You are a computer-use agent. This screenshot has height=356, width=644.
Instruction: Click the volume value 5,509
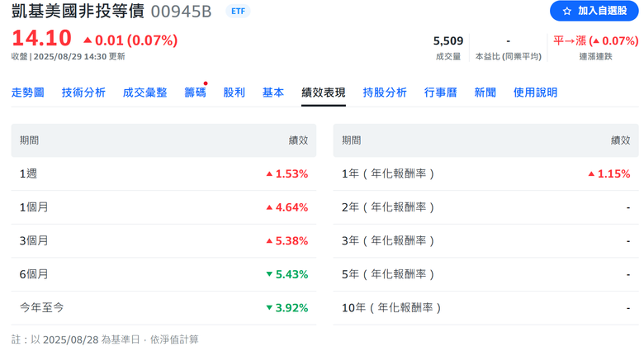[448, 40]
